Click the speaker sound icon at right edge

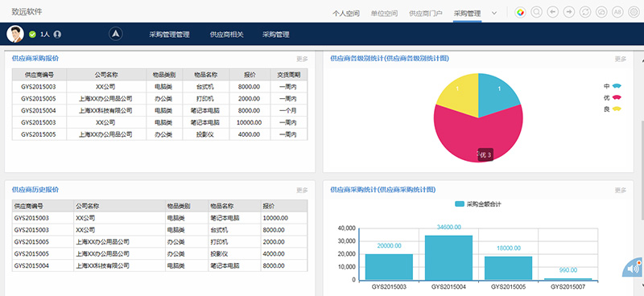coord(634,269)
